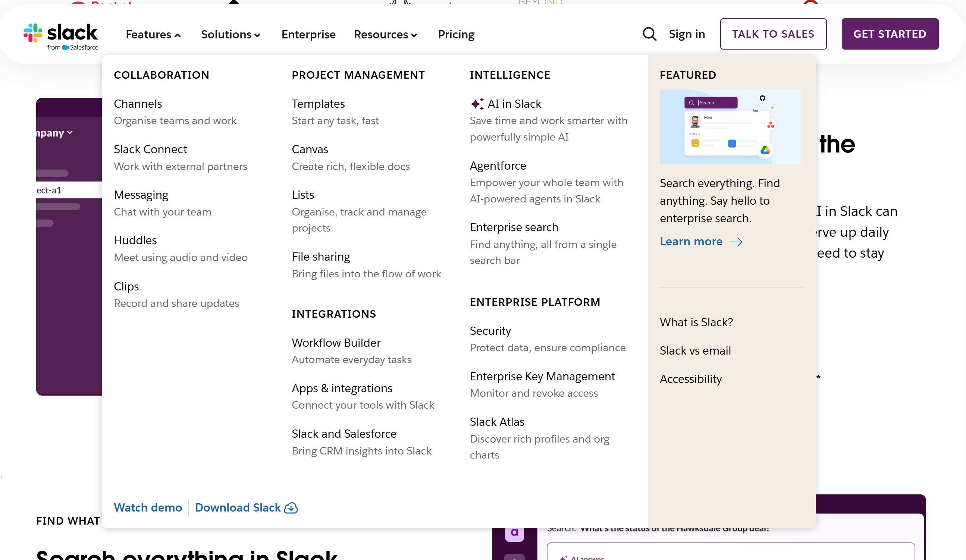This screenshot has height=560, width=966.
Task: Click 'Automate everyday tasks' description
Action: click(351, 359)
